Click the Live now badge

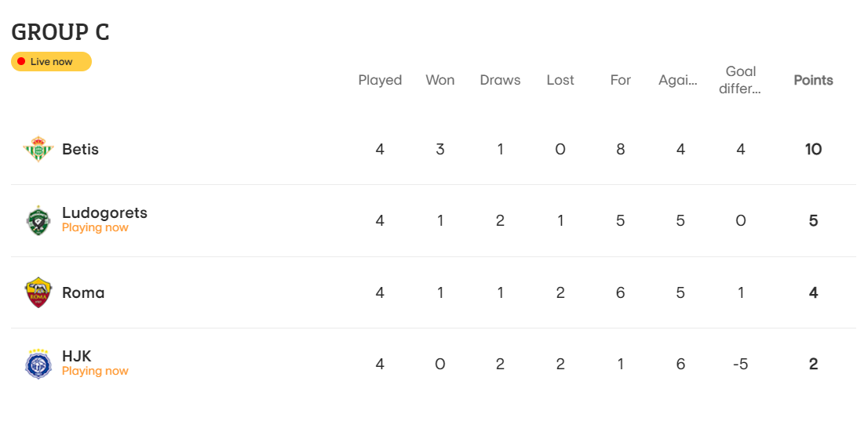pos(51,61)
